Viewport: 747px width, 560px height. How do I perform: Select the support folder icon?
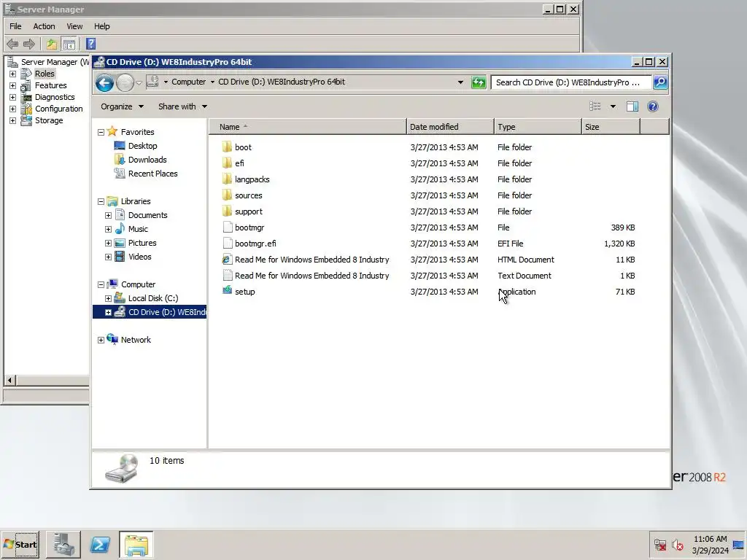click(x=228, y=211)
